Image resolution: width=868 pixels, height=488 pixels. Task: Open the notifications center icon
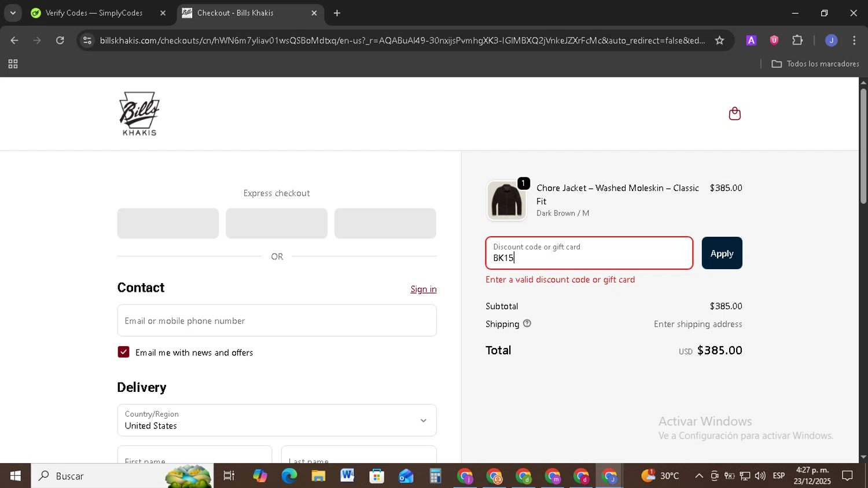click(x=847, y=476)
